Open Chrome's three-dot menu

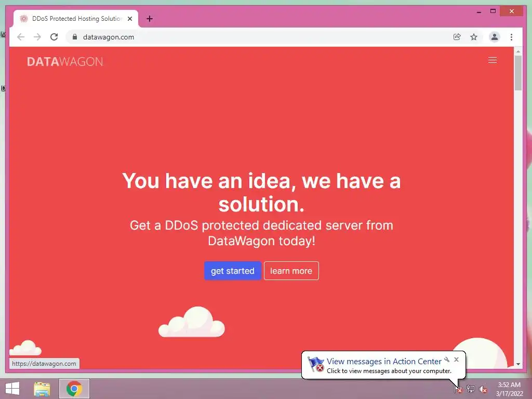[511, 37]
